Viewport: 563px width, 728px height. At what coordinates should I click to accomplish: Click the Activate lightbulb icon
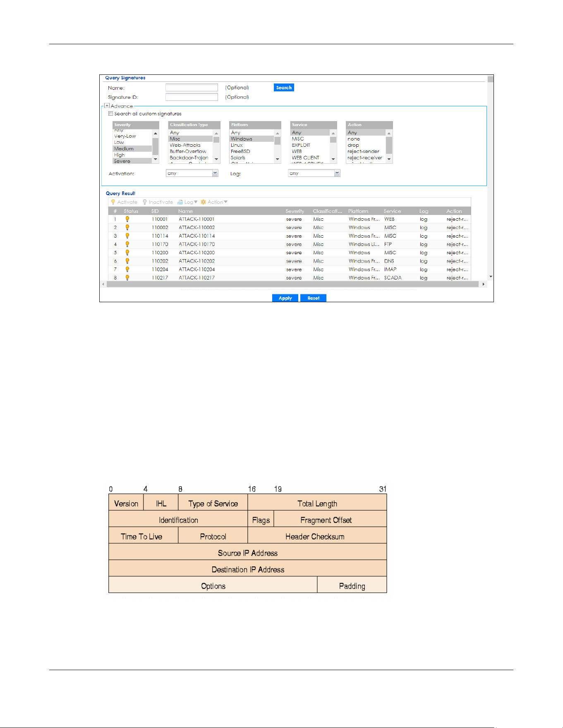[113, 202]
